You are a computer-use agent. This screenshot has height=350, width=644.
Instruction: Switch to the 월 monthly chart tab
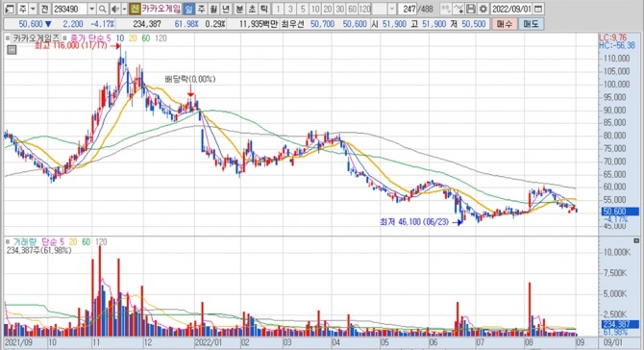[x=213, y=9]
